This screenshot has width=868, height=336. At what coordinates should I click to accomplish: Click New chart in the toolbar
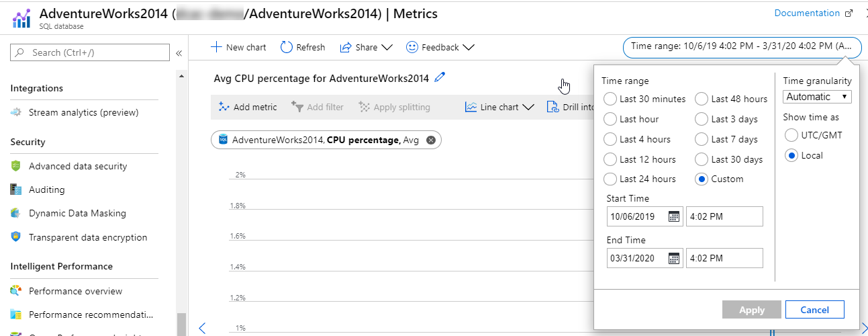click(x=238, y=47)
